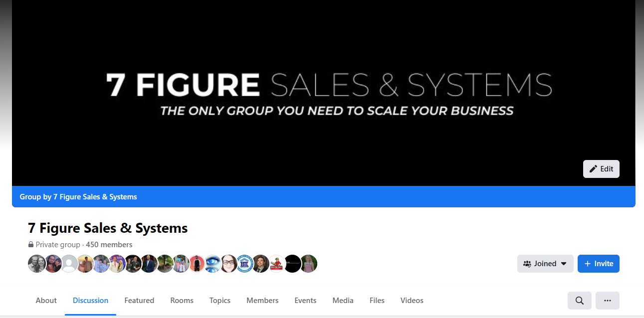
Task: View the Members tab
Action: (262, 301)
